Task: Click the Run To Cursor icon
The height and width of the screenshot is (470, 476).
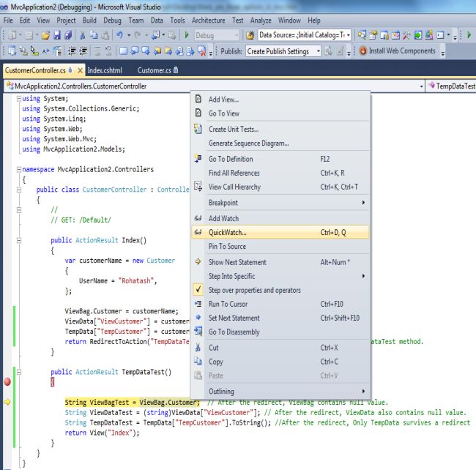Action: pyautogui.click(x=198, y=304)
